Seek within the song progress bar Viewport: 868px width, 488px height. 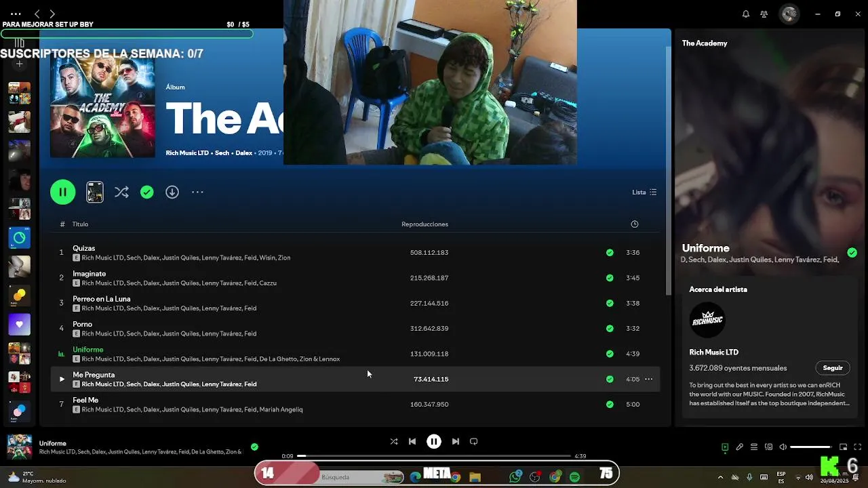coord(434,456)
